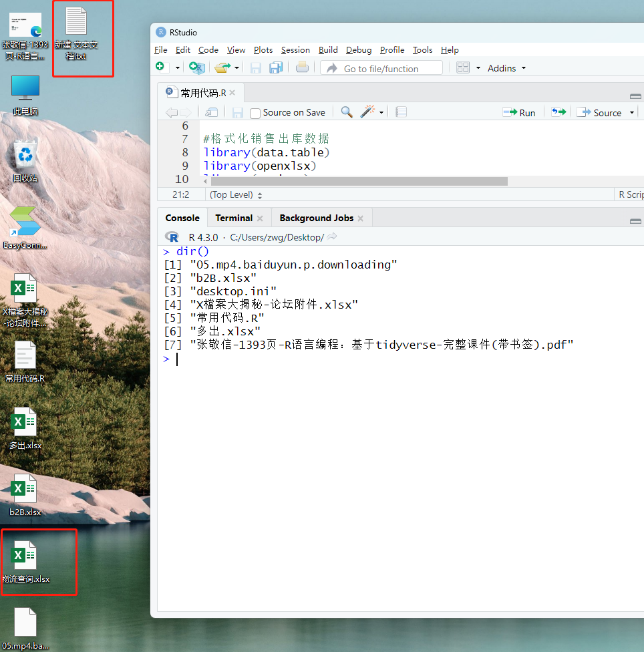This screenshot has width=644, height=652.
Task: Select the 回收站 recycle bin icon
Action: pos(25,162)
